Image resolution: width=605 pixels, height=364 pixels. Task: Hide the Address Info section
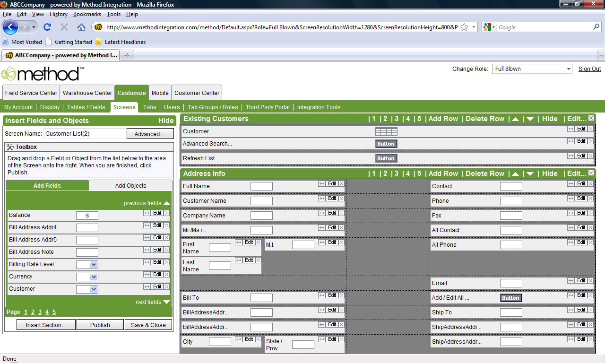(550, 173)
